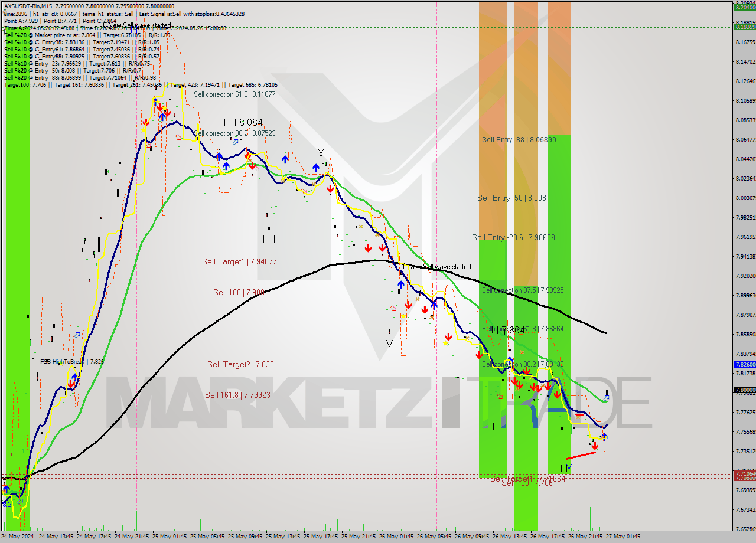The width and height of the screenshot is (756, 543).
Task: Select the 'Sell correction 38.2 | 7.83136' label
Action: (523, 364)
